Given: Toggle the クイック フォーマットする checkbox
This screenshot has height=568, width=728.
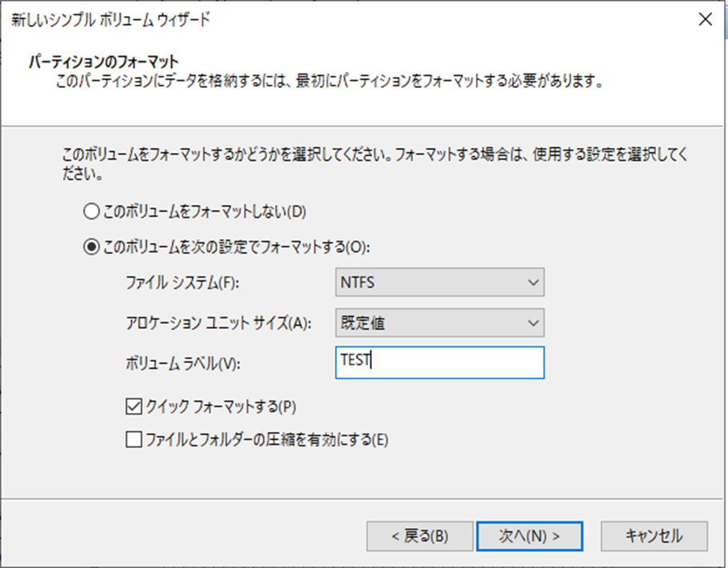Looking at the screenshot, I should coord(134,406).
